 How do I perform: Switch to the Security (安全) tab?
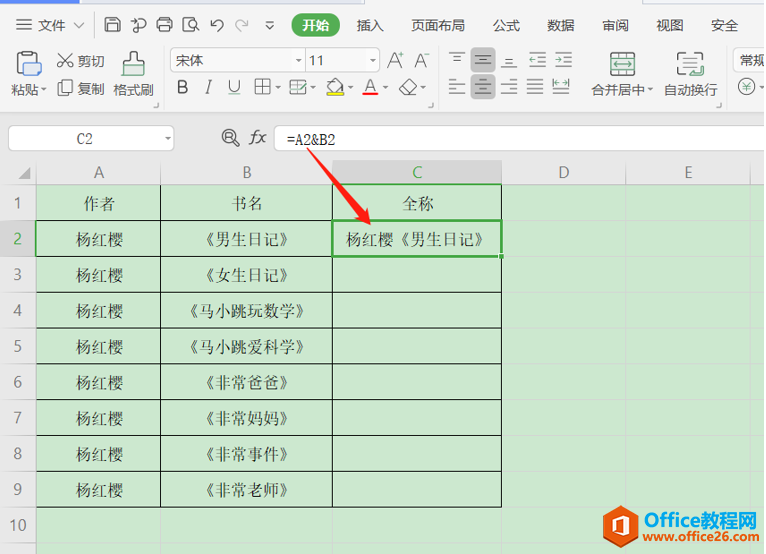point(724,25)
